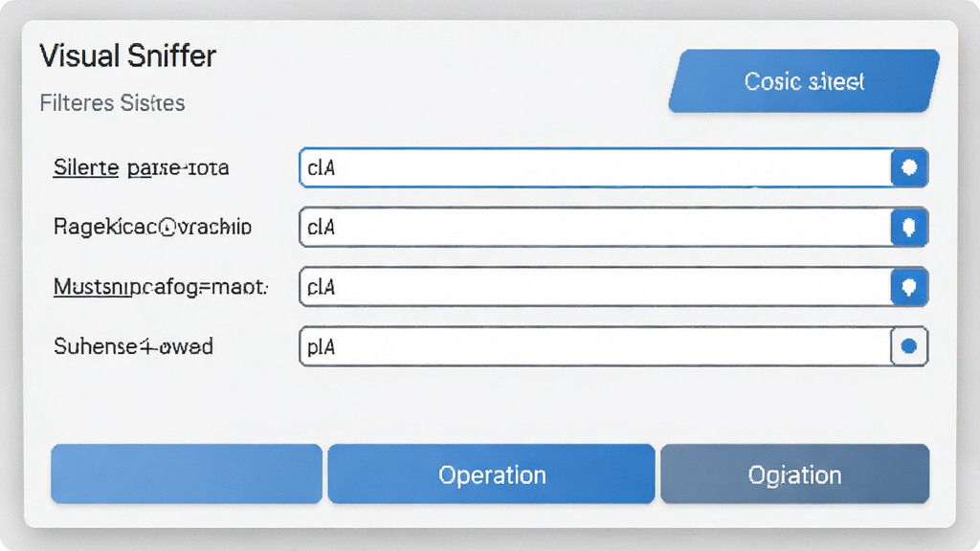Click the unlabeled blue button beside Operation

point(187,474)
